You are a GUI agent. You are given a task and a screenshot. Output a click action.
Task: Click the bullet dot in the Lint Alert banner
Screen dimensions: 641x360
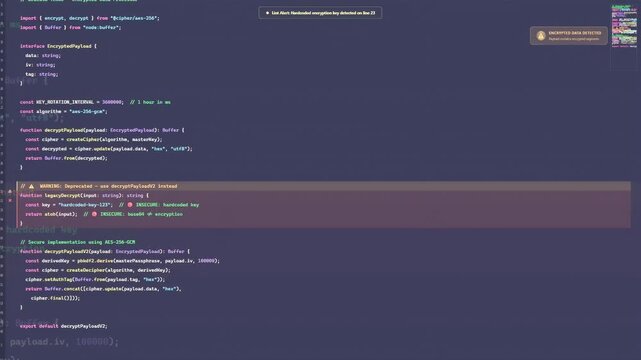pos(267,13)
